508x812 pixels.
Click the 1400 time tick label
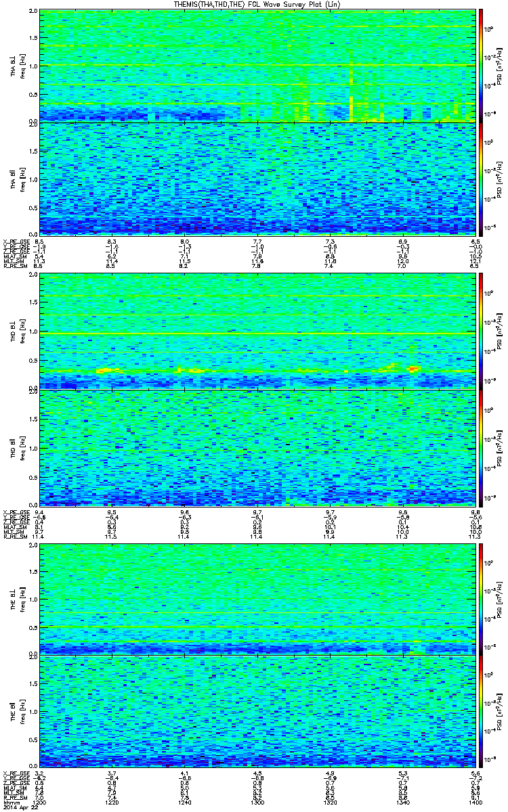point(475,803)
